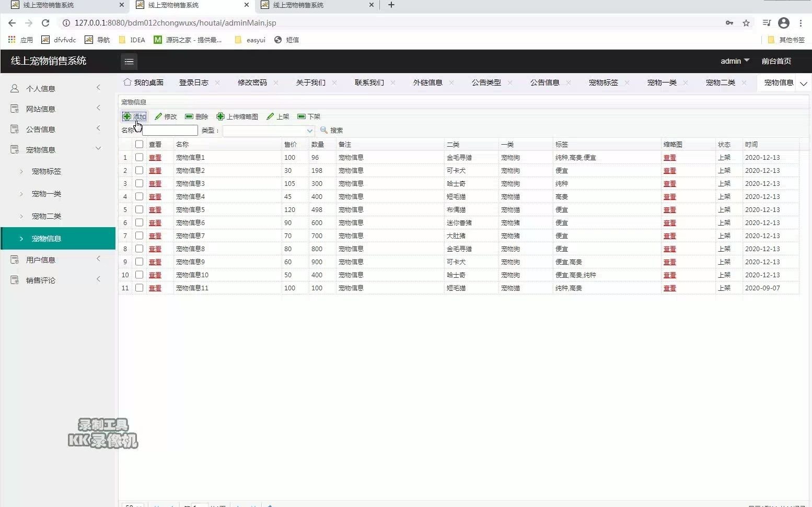Reload the page with the browser refresh icon

click(45, 23)
